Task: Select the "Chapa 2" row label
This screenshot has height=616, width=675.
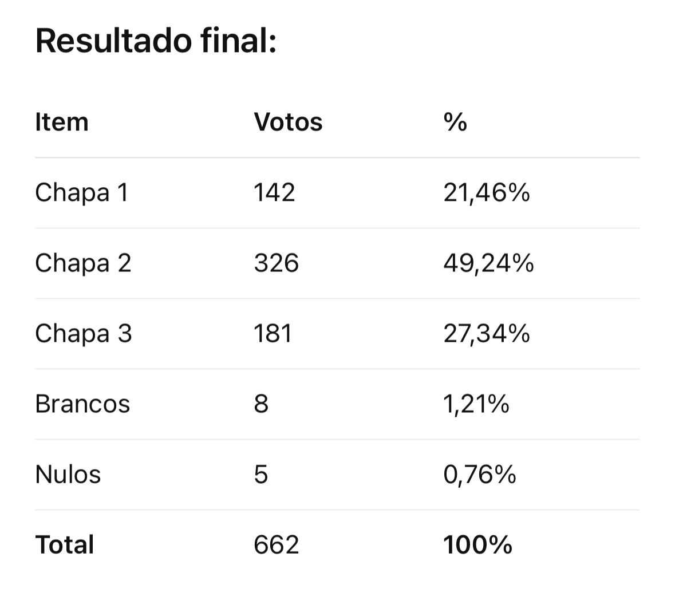Action: (83, 263)
